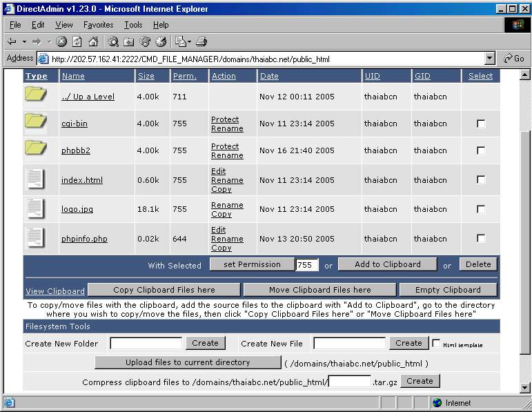This screenshot has height=412, width=532.
Task: Open the Favorites menu
Action: pyautogui.click(x=98, y=25)
